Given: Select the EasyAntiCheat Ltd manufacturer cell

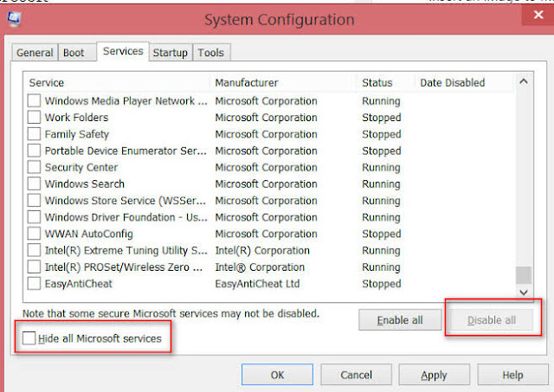Looking at the screenshot, I should pyautogui.click(x=258, y=284).
